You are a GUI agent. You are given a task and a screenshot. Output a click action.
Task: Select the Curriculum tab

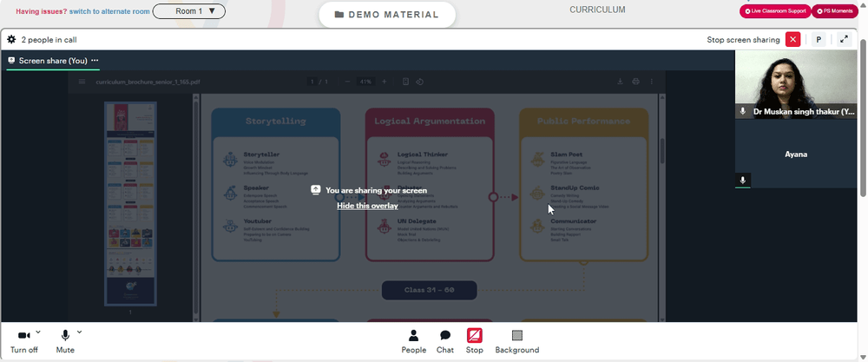click(597, 10)
